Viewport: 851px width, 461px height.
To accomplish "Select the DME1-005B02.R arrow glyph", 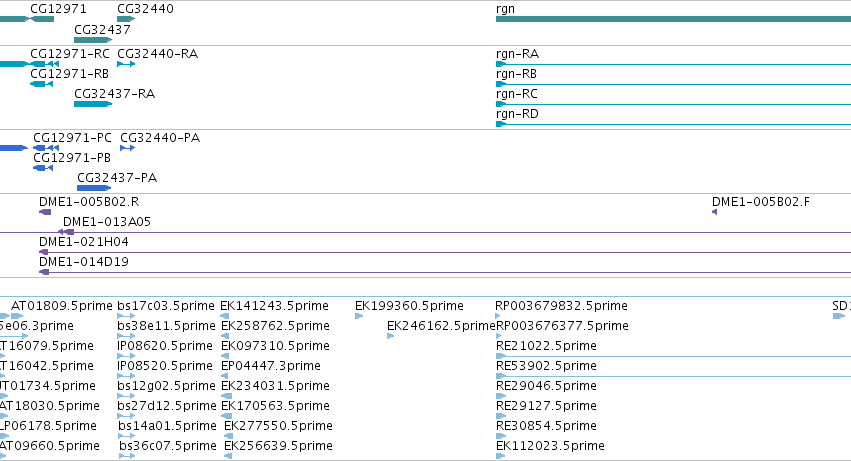I will pos(45,212).
